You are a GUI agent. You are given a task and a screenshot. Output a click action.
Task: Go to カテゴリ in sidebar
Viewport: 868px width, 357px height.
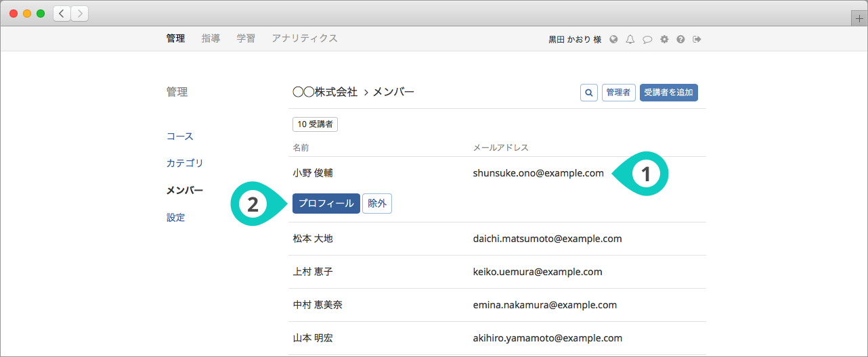[x=185, y=164]
